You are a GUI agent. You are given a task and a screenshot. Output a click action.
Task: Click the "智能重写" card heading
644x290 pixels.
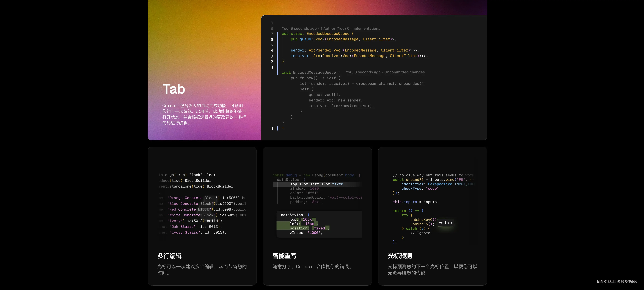click(x=285, y=256)
